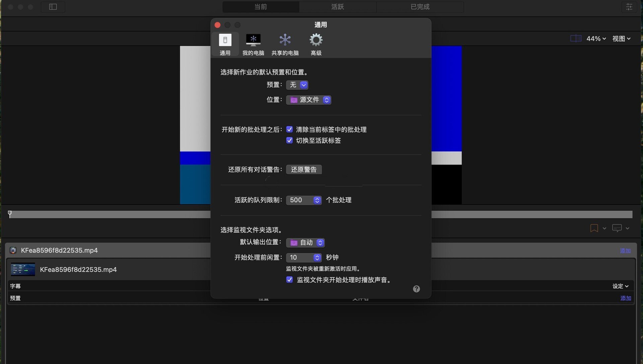Click 添加 link in the 预置 row
Screen dimensions: 643x364
pyautogui.click(x=626, y=298)
